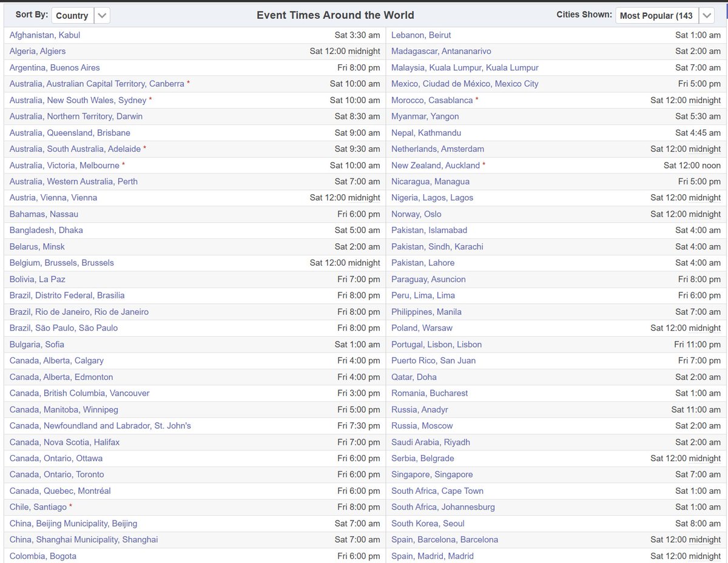Image resolution: width=728 pixels, height=563 pixels.
Task: Open the Cities Shown Most Popular dropdown
Action: click(x=665, y=15)
